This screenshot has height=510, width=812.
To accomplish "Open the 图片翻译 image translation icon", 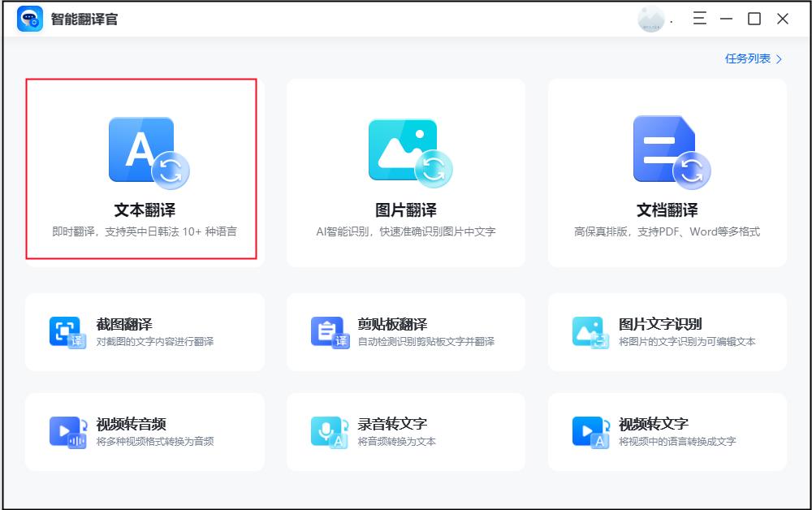I will pos(404,150).
